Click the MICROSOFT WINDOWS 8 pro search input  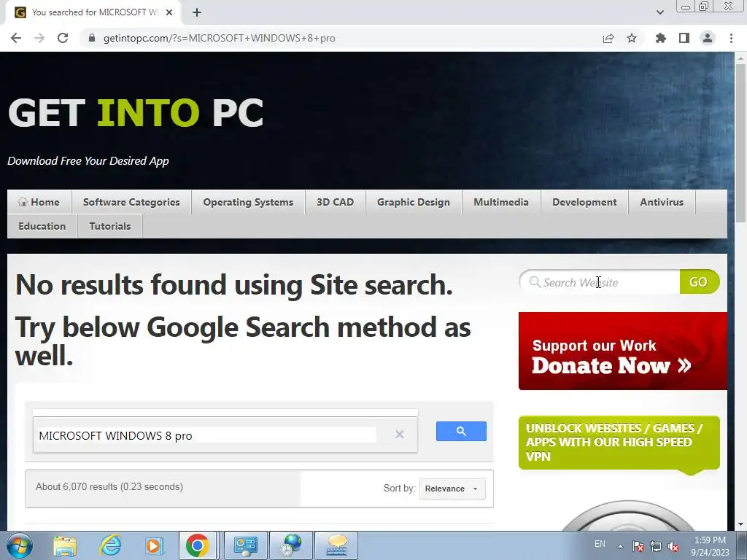[x=207, y=435]
